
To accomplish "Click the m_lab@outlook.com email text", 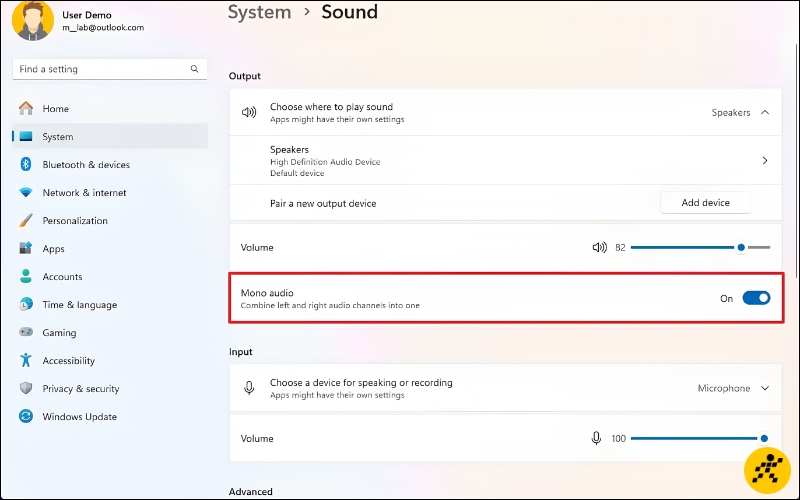I will 103,28.
